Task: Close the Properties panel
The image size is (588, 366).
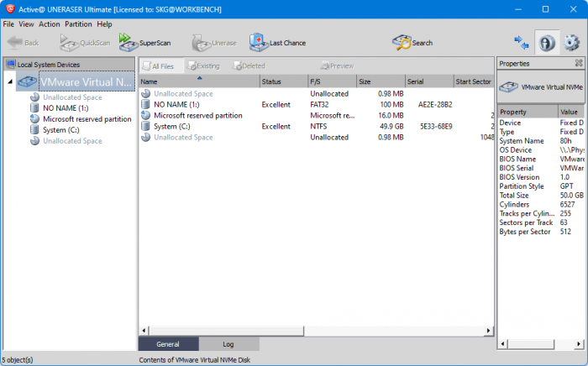Action: (579, 63)
